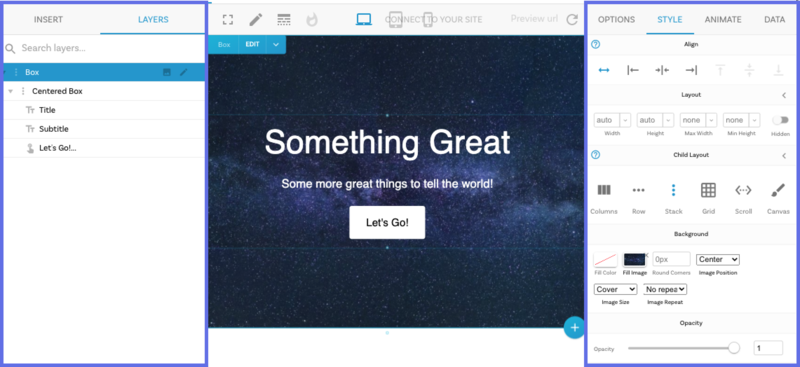Choose align horizontal center icon
The width and height of the screenshot is (800, 367).
click(x=662, y=70)
